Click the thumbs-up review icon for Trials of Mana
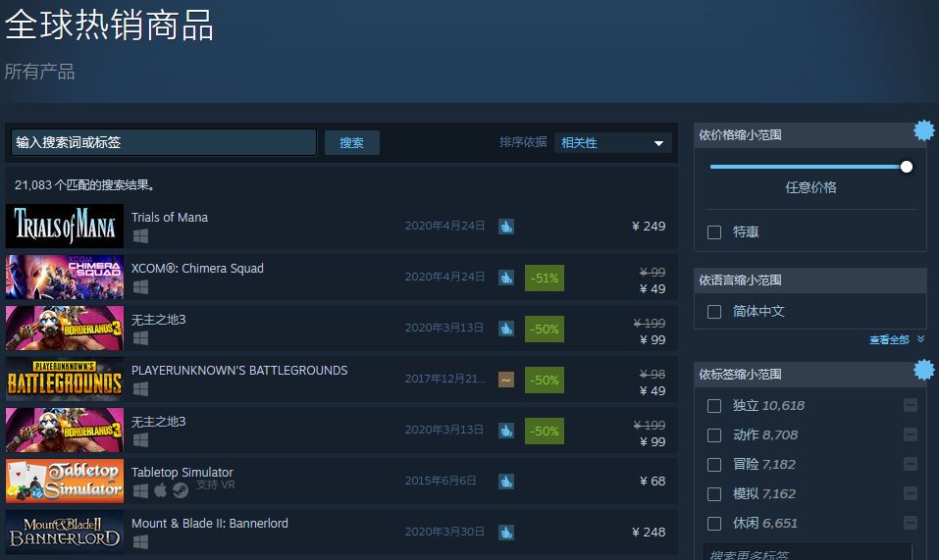939x560 pixels. tap(505, 227)
